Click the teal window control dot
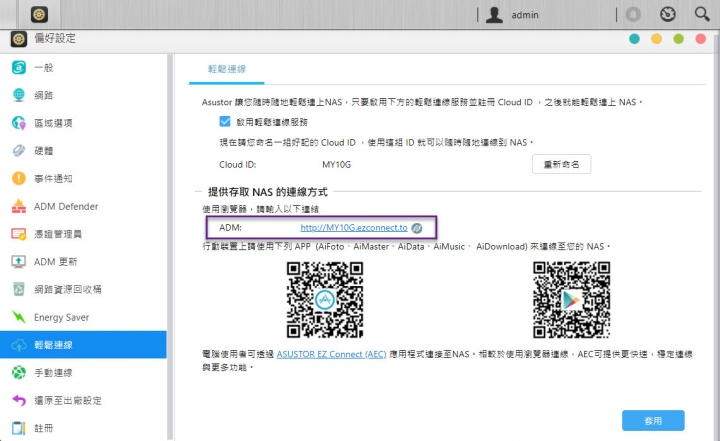The image size is (720, 441). click(x=634, y=39)
